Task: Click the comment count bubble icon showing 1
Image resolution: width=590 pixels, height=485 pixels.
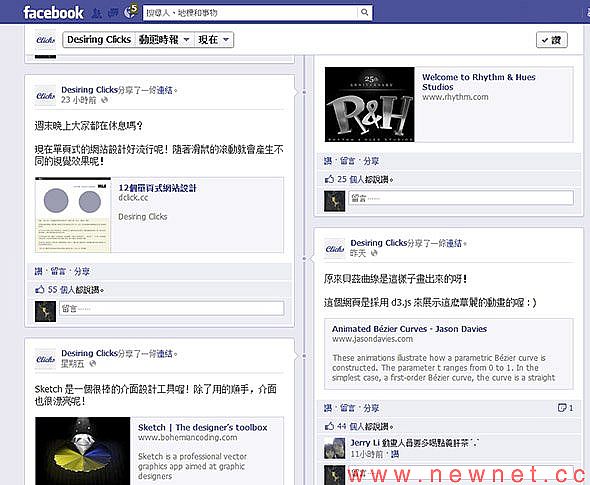Action: (x=562, y=408)
